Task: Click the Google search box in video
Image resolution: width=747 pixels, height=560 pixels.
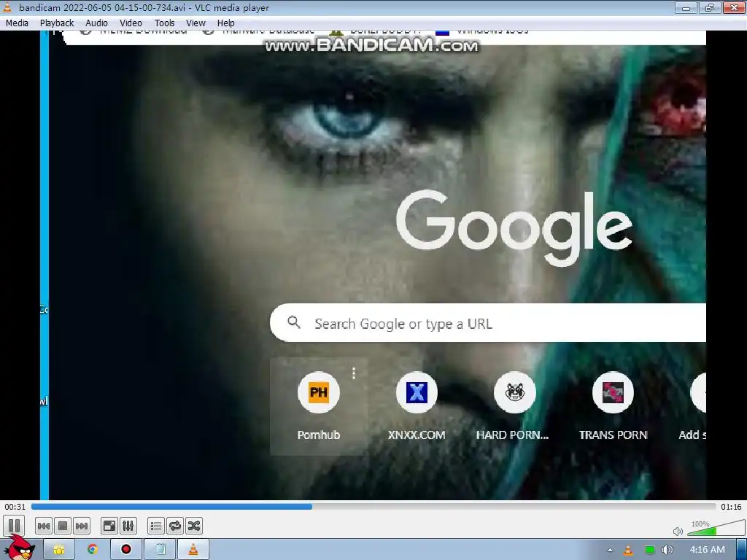Action: [x=488, y=323]
